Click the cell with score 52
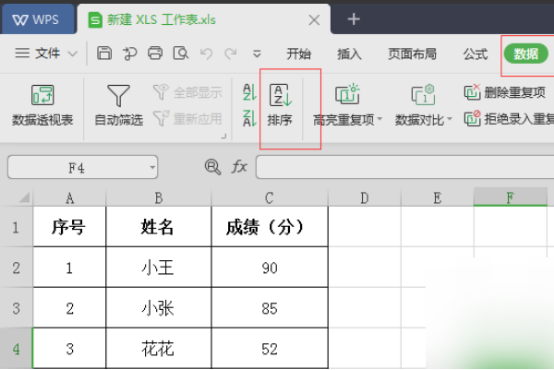Image resolution: width=554 pixels, height=370 pixels. tap(270, 349)
